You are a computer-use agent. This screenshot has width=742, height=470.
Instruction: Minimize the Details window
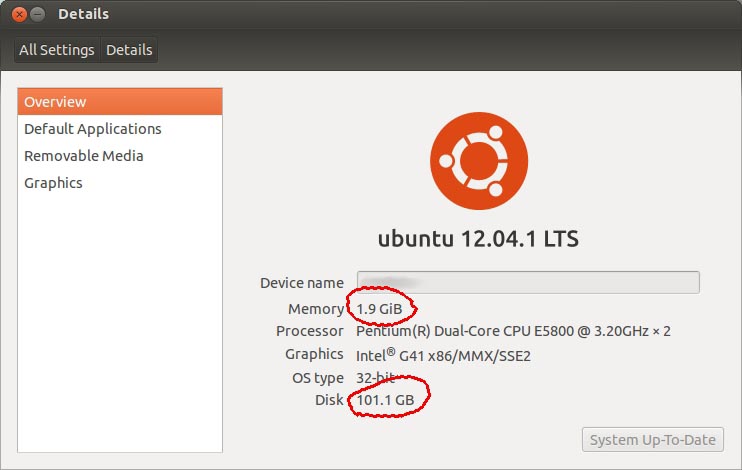pyautogui.click(x=38, y=14)
